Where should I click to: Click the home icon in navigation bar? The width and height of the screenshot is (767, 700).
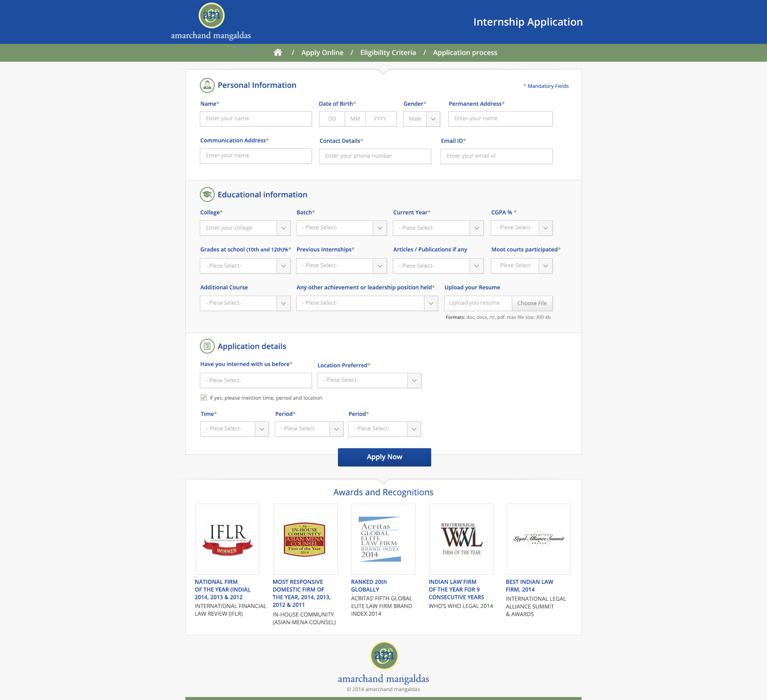click(278, 52)
